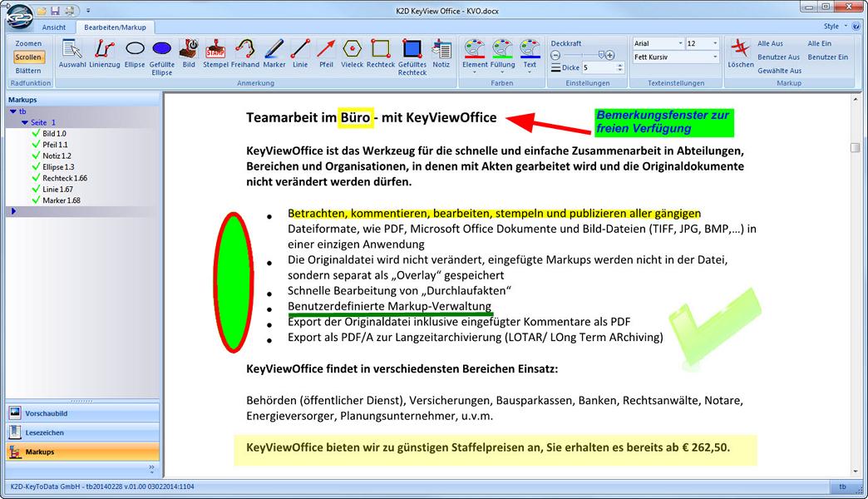Choose the outlined Rechteck tool

click(381, 54)
